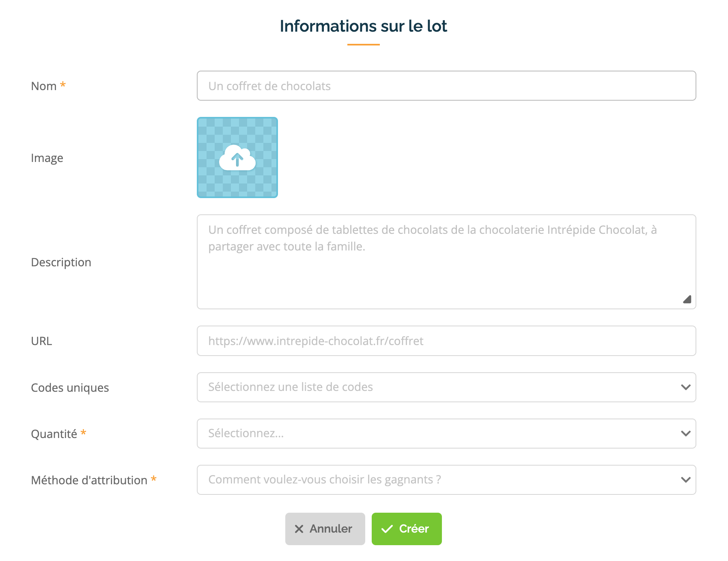Select the URL input field
Viewport: 728px width, 561px height.
(x=446, y=341)
